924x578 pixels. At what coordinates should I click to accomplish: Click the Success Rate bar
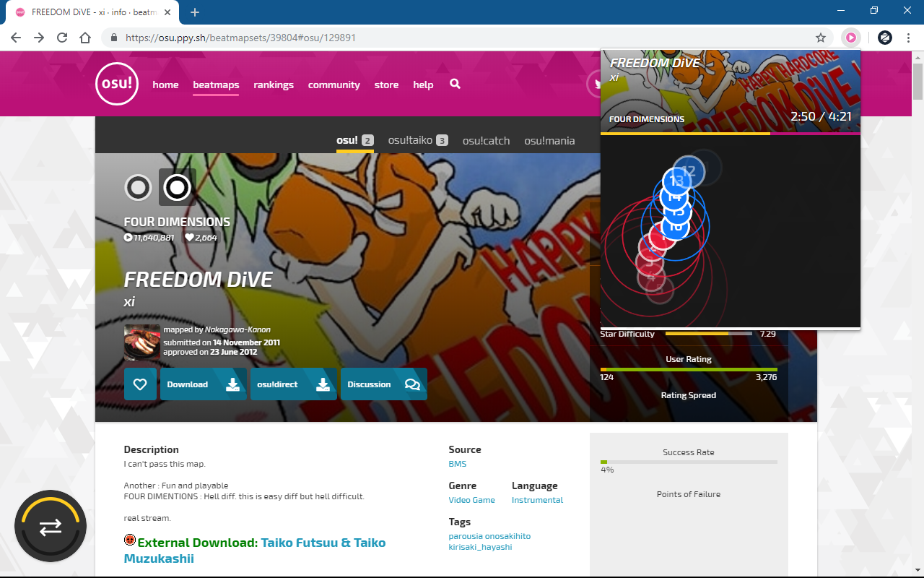689,462
